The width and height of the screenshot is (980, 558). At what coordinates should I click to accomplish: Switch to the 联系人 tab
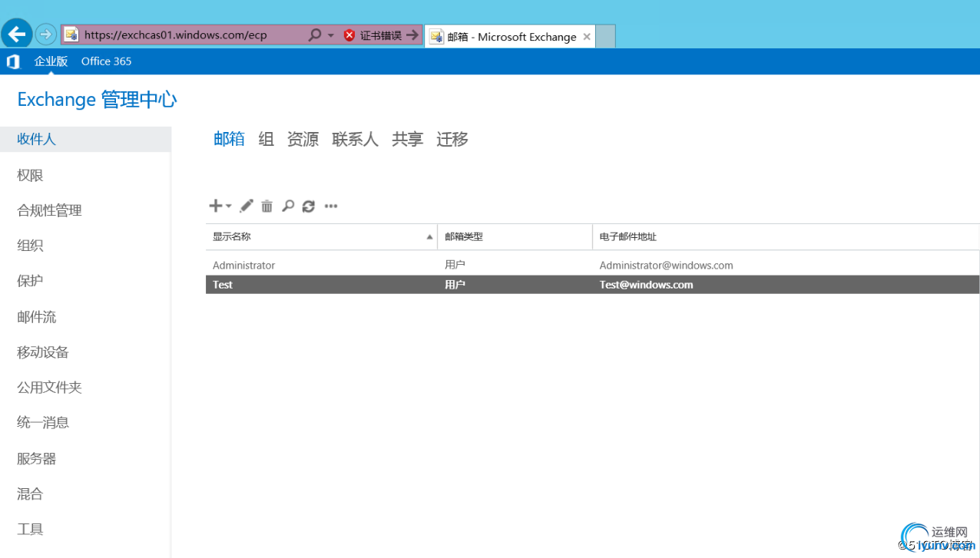tap(355, 139)
